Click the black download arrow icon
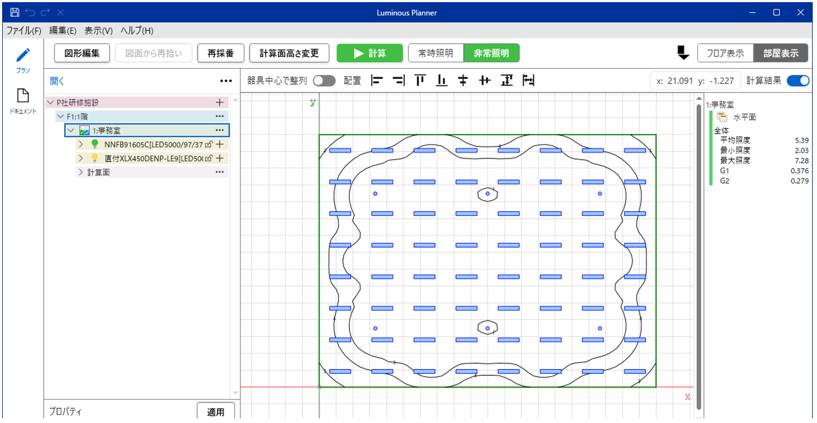Image resolution: width=817 pixels, height=423 pixels. click(683, 53)
